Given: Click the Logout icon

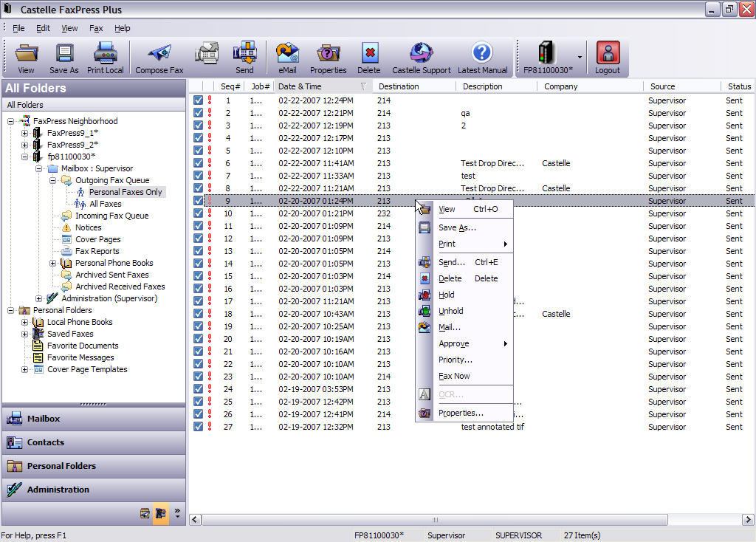Looking at the screenshot, I should tap(608, 55).
